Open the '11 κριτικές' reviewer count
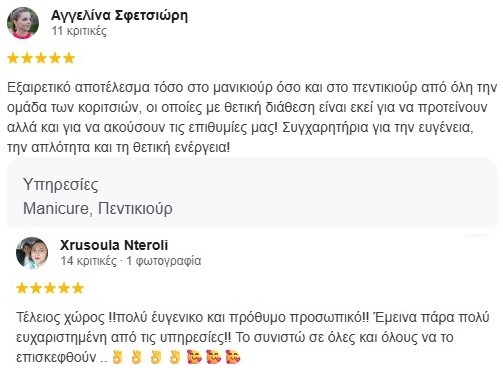The height and width of the screenshot is (373, 503). click(79, 31)
